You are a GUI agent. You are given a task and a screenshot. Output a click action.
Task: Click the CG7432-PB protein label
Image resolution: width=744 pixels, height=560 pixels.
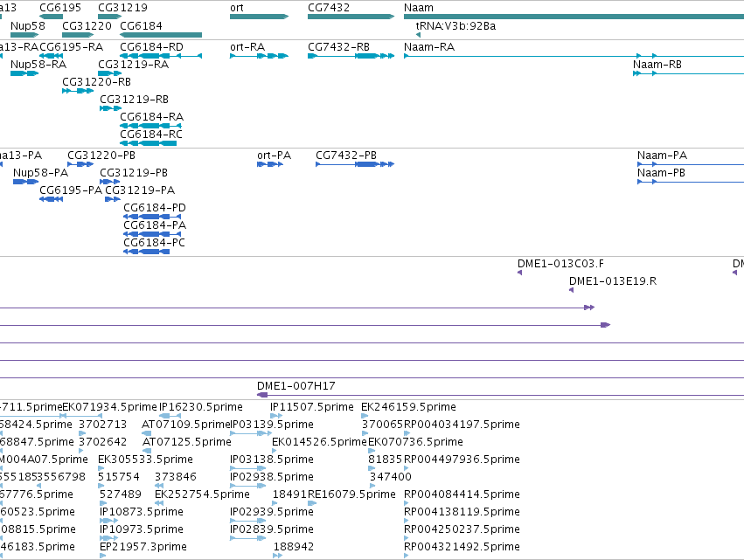click(346, 156)
